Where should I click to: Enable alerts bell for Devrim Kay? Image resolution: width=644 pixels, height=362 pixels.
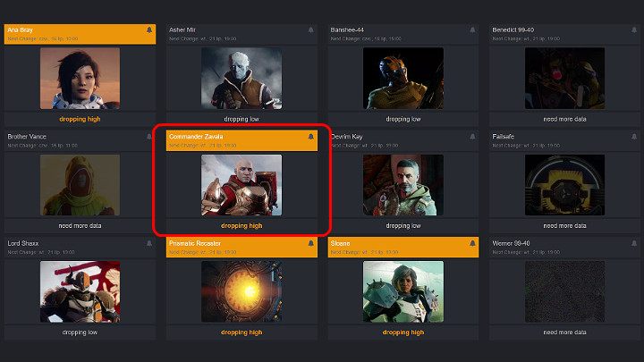(472, 137)
